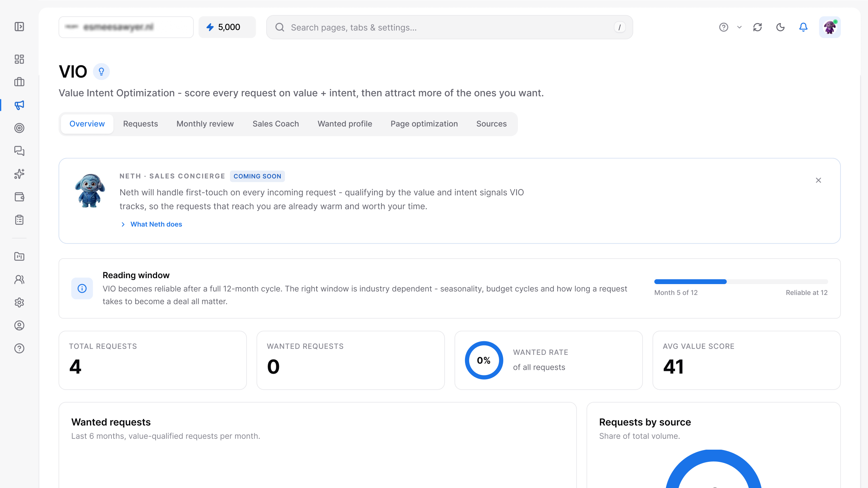The width and height of the screenshot is (868, 488).
Task: Expand the What Neth does link
Action: coord(152,224)
